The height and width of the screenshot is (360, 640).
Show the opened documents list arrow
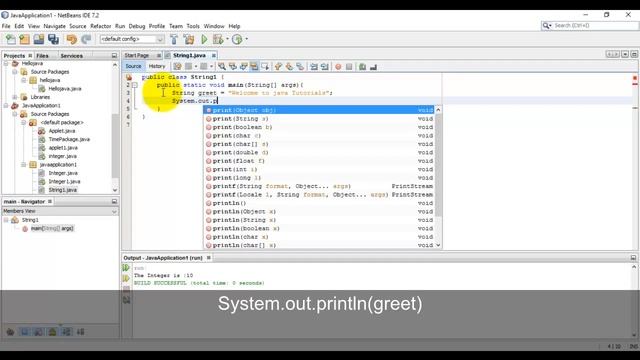click(625, 54)
